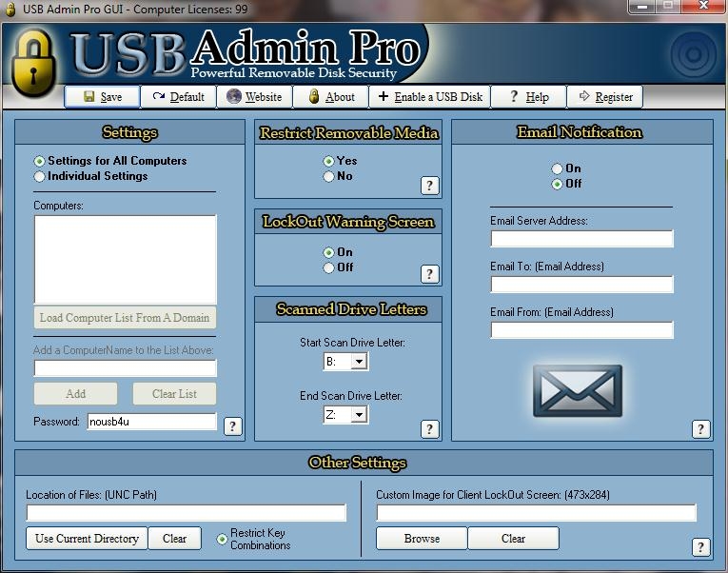Click the Email From address field
This screenshot has width=728, height=573.
[x=581, y=329]
